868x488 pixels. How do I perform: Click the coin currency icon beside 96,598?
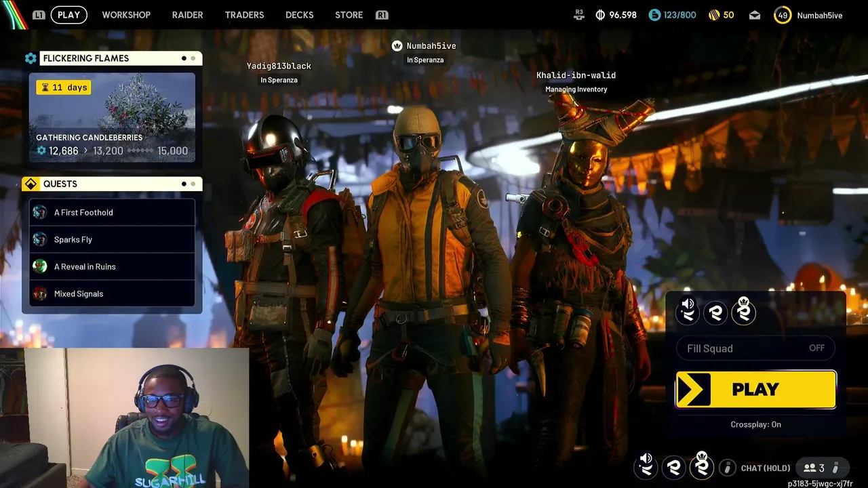coord(600,15)
